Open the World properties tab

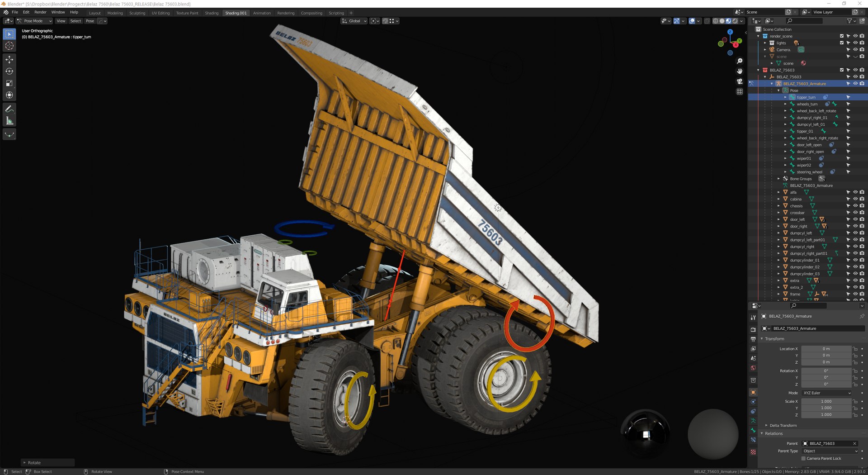coord(753,368)
